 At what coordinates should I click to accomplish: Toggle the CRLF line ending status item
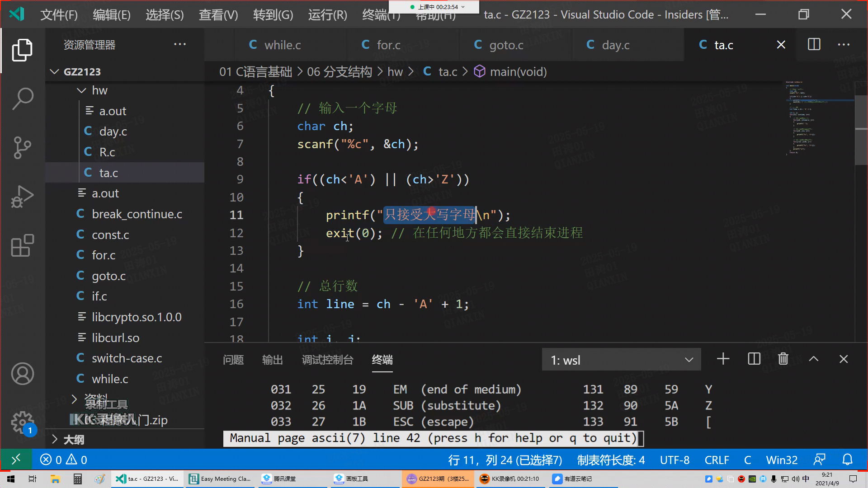717,460
